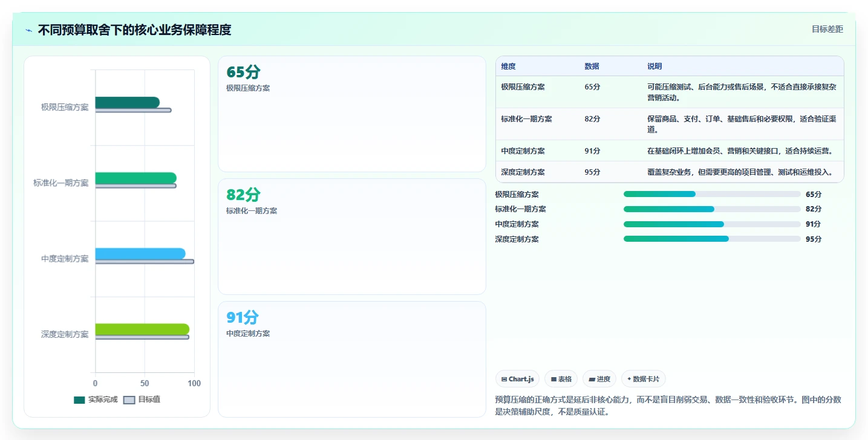Viewport: 868px width, 440px height.
Task: Click the grey 目标值 bar for 中度定制方案
Action: [145, 262]
